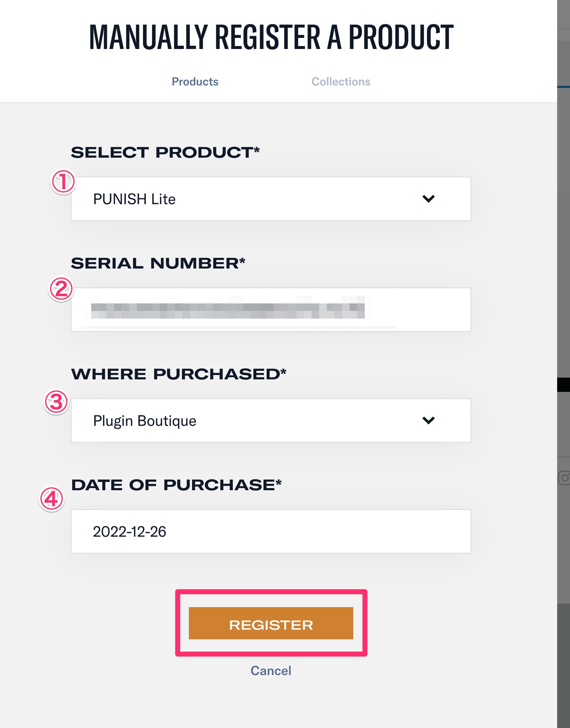The height and width of the screenshot is (728, 570).
Task: Switch to the Products tab
Action: tap(195, 82)
